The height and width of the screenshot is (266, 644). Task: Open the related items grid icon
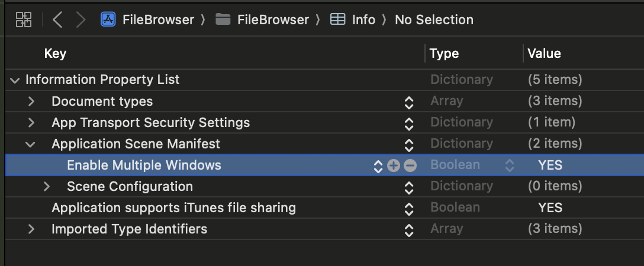point(24,20)
